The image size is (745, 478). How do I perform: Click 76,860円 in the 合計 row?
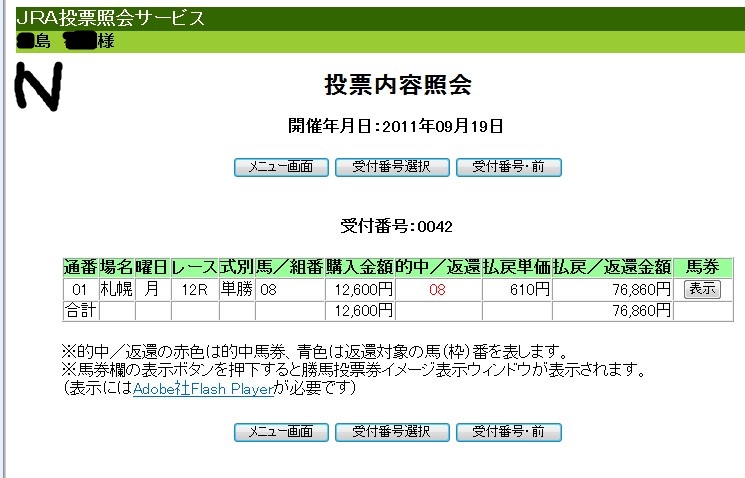point(612,311)
